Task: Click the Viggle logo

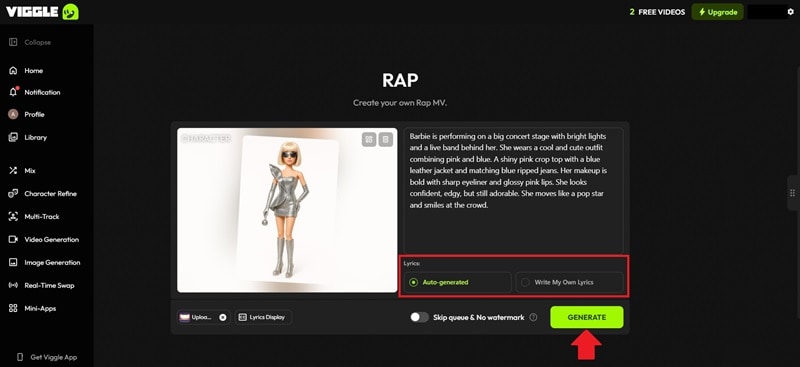Action: [x=42, y=12]
